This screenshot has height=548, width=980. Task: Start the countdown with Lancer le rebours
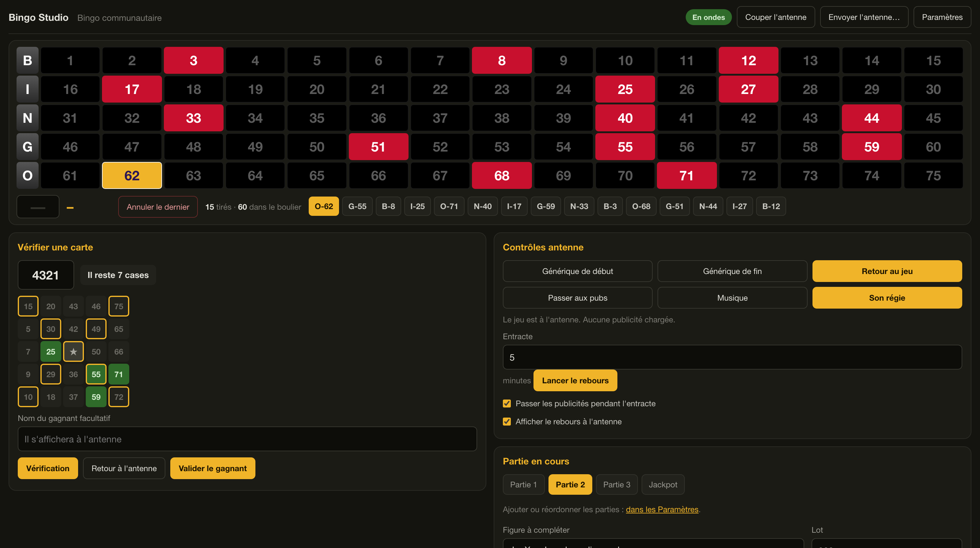pyautogui.click(x=575, y=380)
